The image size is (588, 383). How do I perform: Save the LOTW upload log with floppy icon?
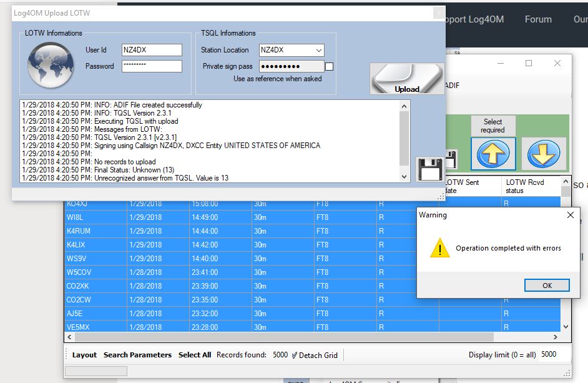429,169
